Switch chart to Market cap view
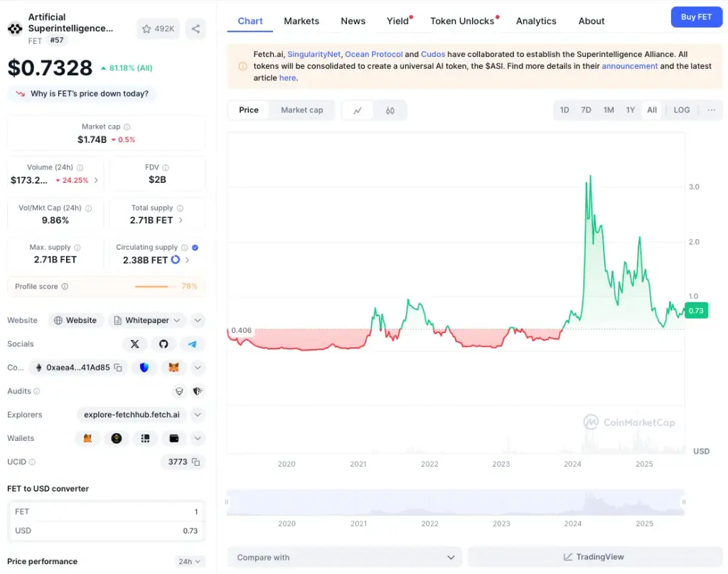The image size is (728, 574). 301,110
